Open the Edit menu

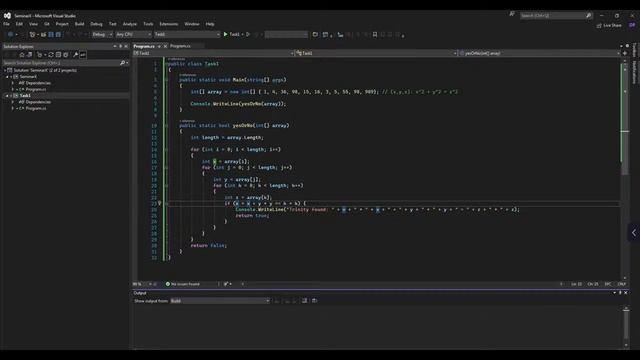coord(19,24)
